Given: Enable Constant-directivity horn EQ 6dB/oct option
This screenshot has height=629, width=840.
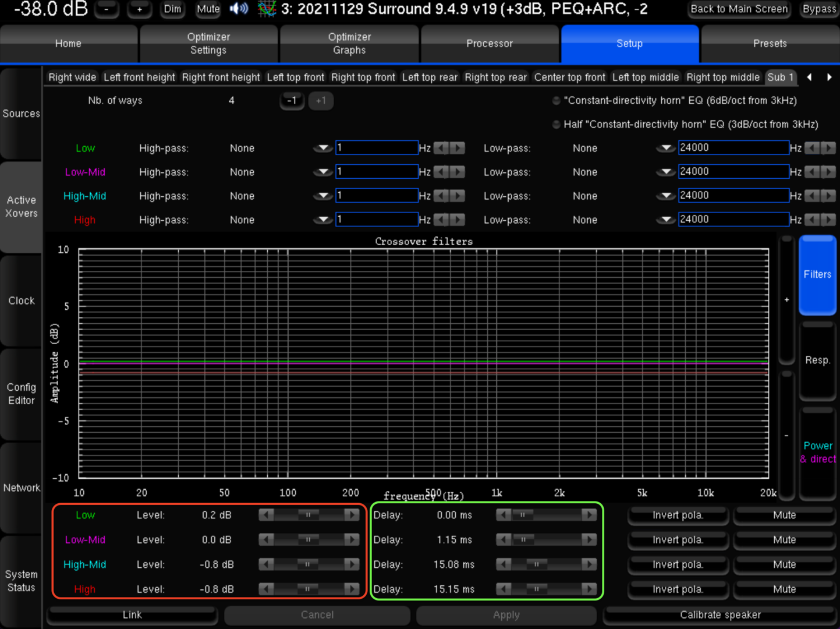Looking at the screenshot, I should point(557,101).
